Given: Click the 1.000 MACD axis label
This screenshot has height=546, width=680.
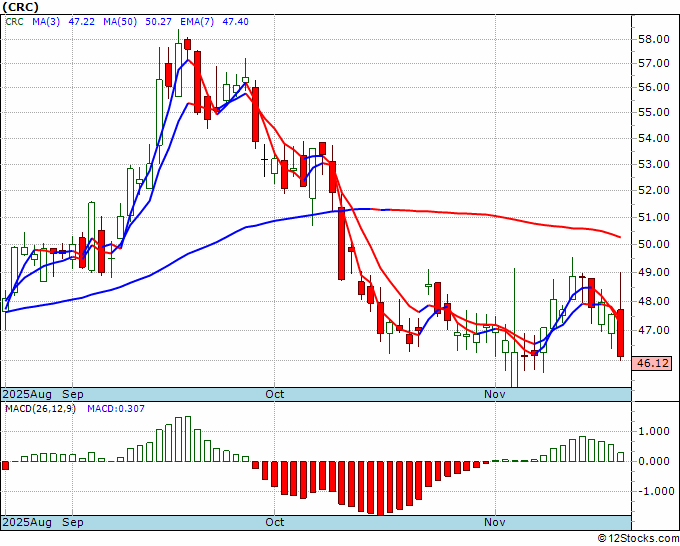Looking at the screenshot, I should point(654,432).
